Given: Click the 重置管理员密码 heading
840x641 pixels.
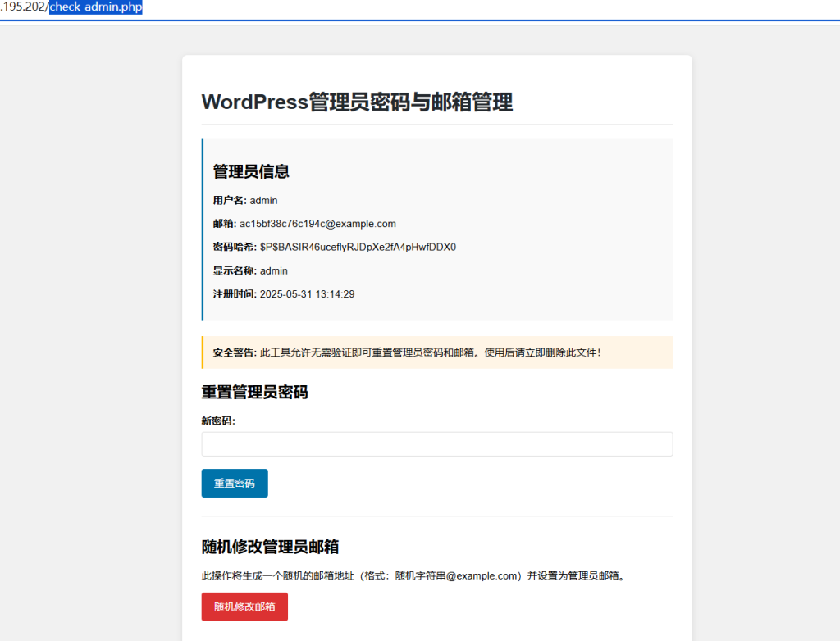Looking at the screenshot, I should [x=254, y=392].
